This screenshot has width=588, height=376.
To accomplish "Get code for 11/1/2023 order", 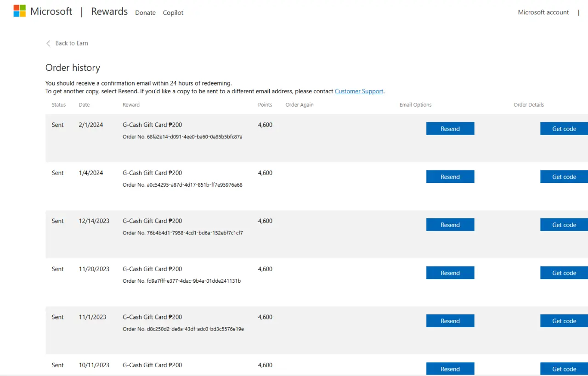I will tap(564, 321).
